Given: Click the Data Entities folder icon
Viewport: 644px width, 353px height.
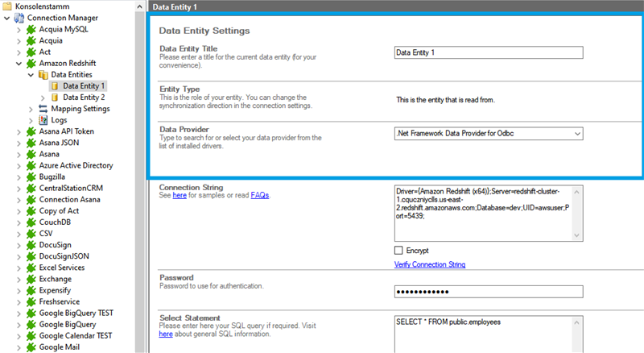Looking at the screenshot, I should point(43,74).
